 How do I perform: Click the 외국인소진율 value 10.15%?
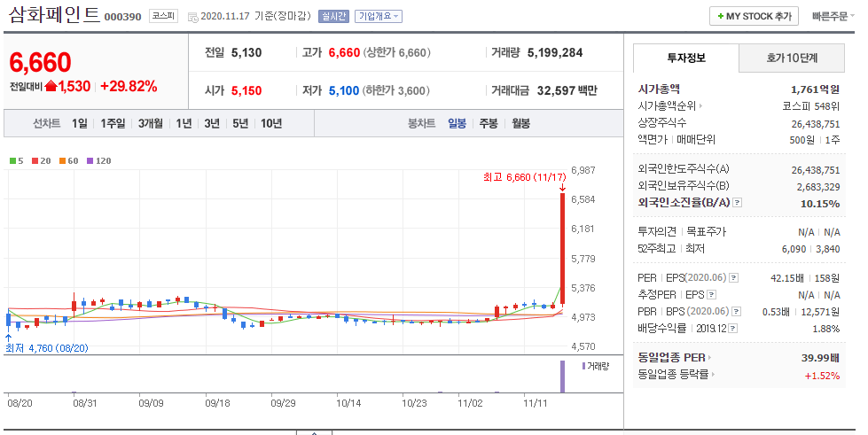point(820,204)
